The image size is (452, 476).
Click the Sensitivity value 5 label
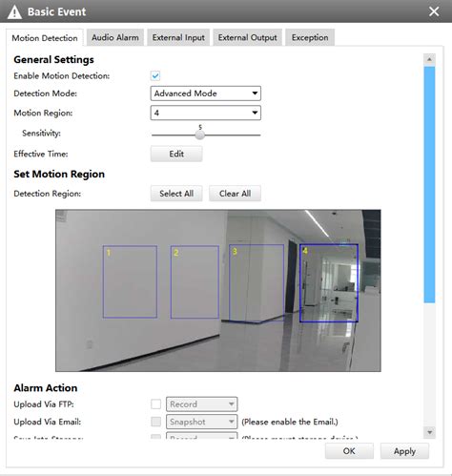coord(200,127)
